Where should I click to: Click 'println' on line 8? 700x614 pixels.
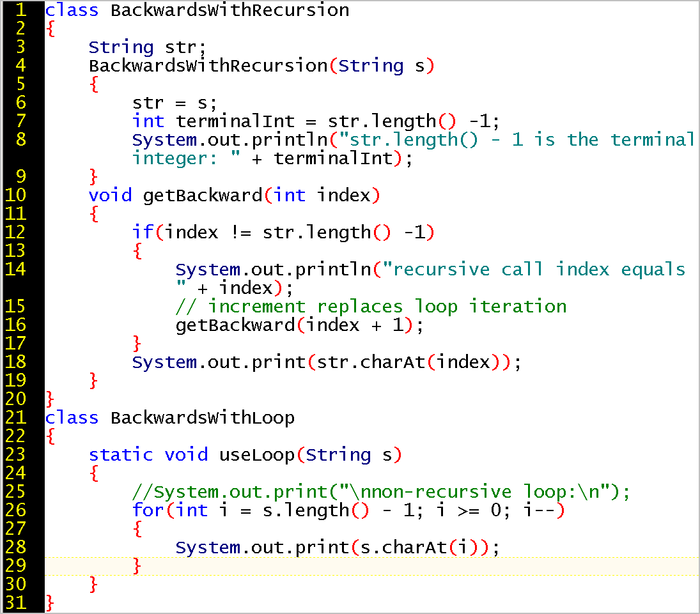pyautogui.click(x=290, y=140)
